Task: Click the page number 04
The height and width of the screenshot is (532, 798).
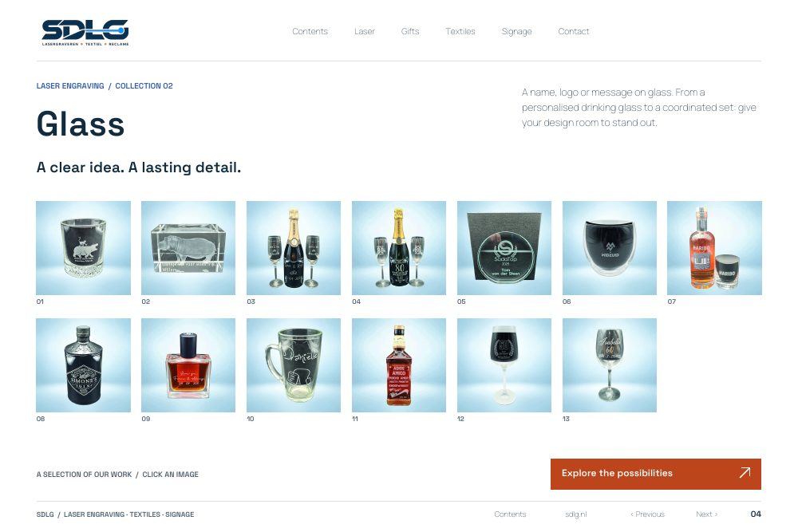Action: pyautogui.click(x=756, y=514)
